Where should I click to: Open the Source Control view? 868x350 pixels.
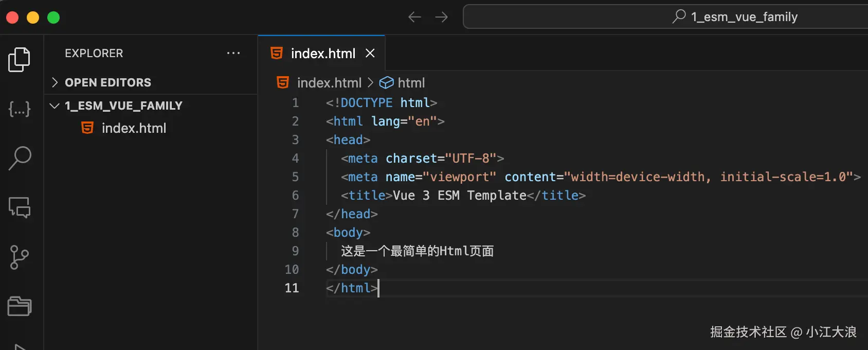20,257
